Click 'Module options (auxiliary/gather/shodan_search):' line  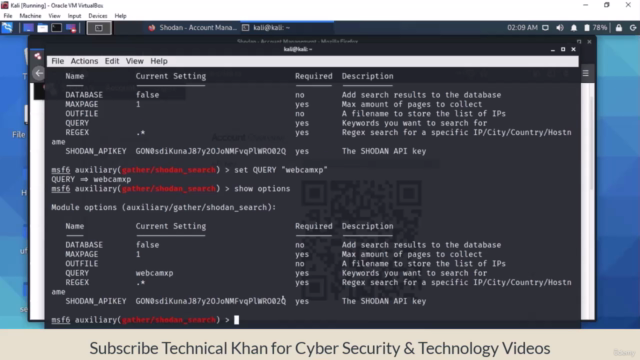pos(163,207)
